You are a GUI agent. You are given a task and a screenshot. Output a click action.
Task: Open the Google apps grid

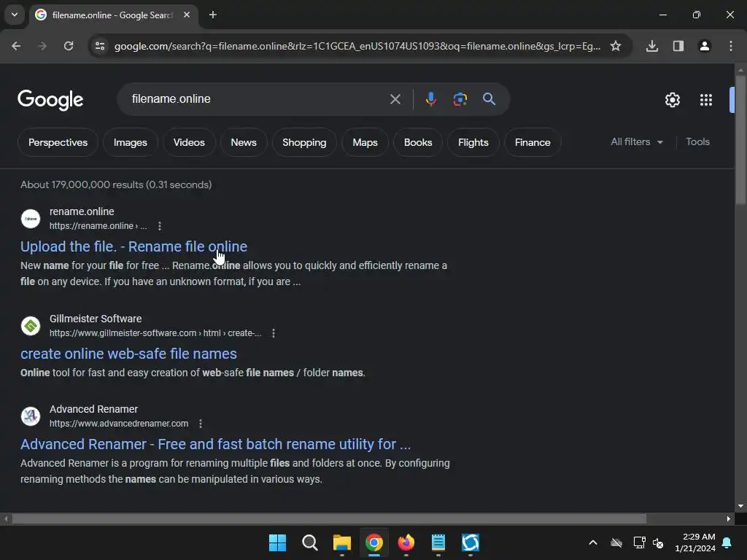coord(706,100)
